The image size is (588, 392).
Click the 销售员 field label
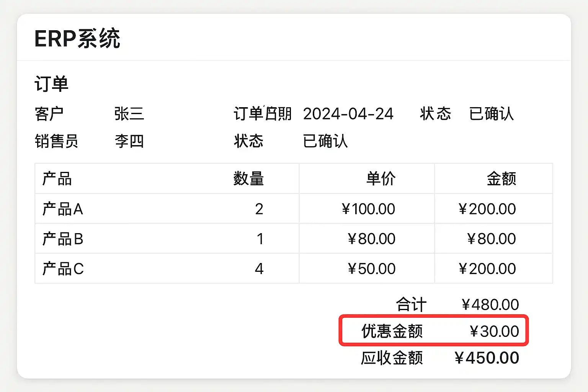pos(56,141)
